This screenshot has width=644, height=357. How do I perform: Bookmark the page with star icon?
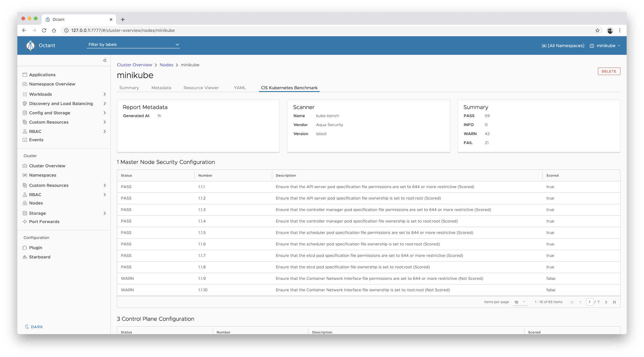597,30
